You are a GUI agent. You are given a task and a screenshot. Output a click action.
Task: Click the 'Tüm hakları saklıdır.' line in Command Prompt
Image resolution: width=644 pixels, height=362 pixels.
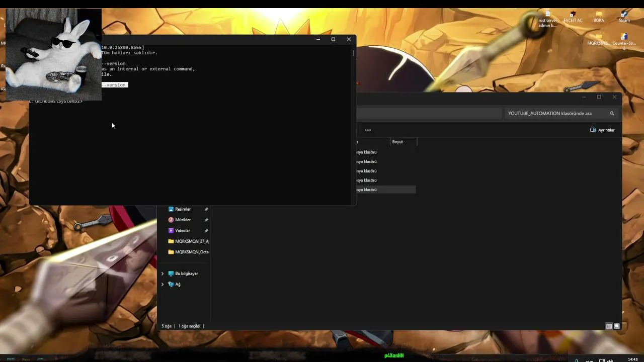(130, 53)
